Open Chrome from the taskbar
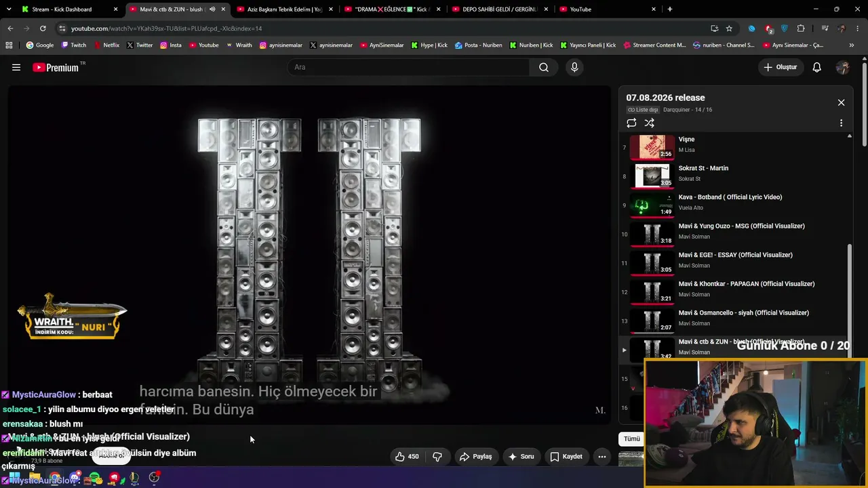868x488 pixels. 55,478
